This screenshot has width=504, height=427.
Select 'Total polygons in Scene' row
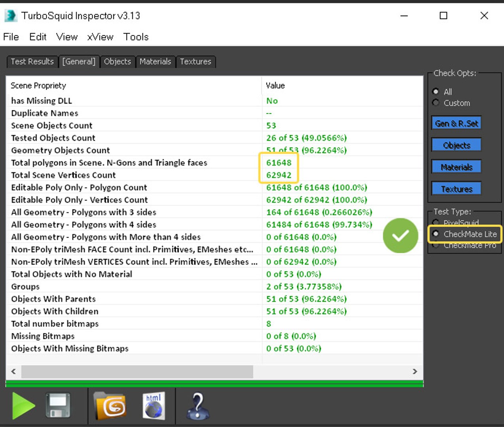(214, 162)
